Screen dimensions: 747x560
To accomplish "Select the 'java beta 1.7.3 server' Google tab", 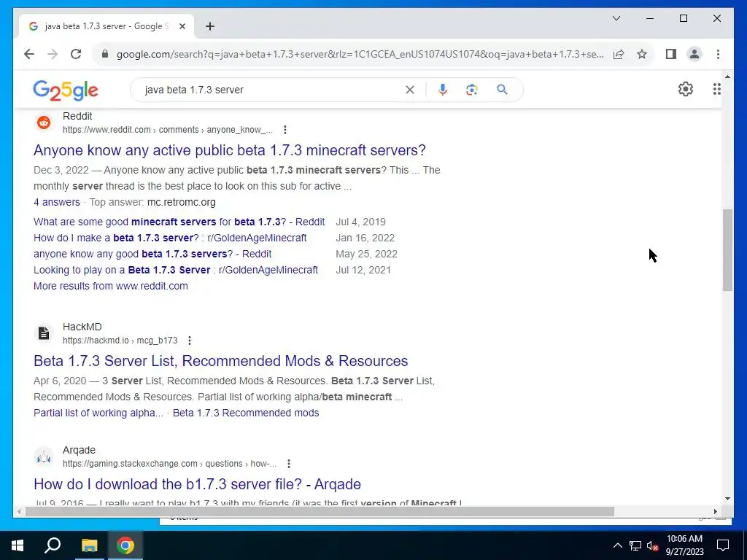I will [106, 26].
